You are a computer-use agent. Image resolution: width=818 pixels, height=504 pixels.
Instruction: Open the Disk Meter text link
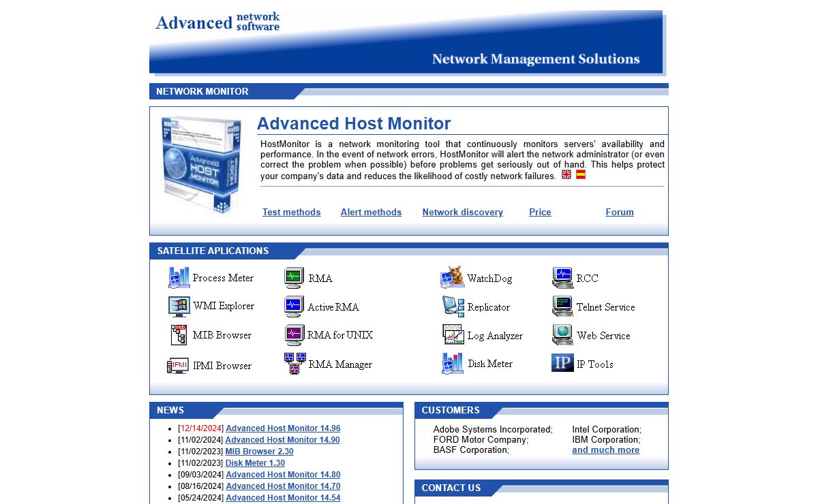coord(490,364)
